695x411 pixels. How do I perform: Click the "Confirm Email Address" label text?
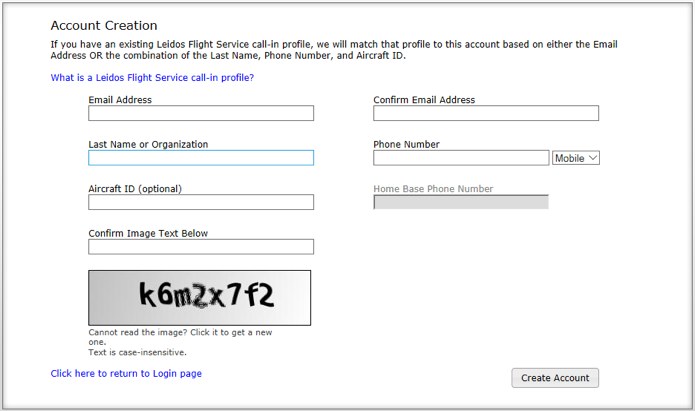click(x=424, y=100)
